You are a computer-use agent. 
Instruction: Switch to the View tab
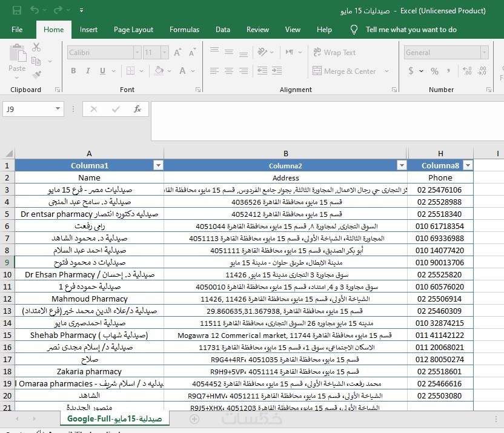pos(293,30)
